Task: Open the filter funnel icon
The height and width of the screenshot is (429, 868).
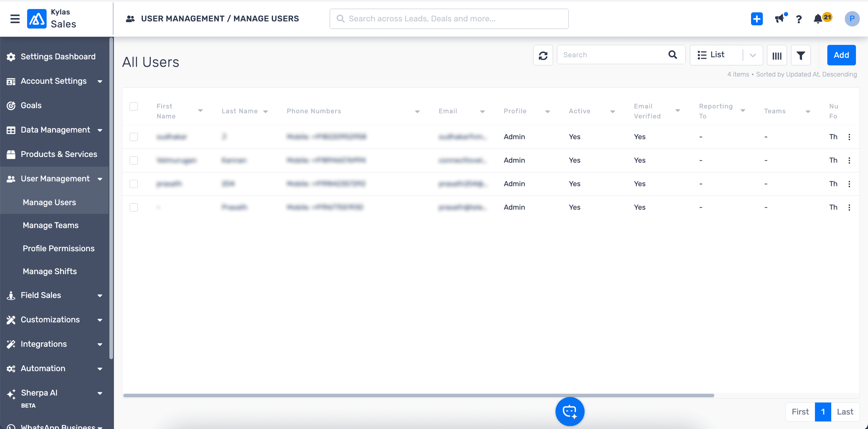Action: coord(800,55)
